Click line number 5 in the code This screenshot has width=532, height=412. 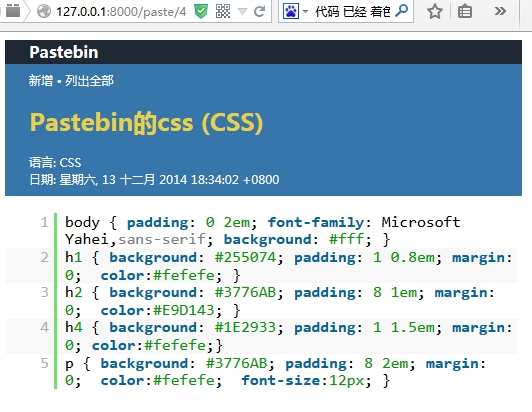44,363
